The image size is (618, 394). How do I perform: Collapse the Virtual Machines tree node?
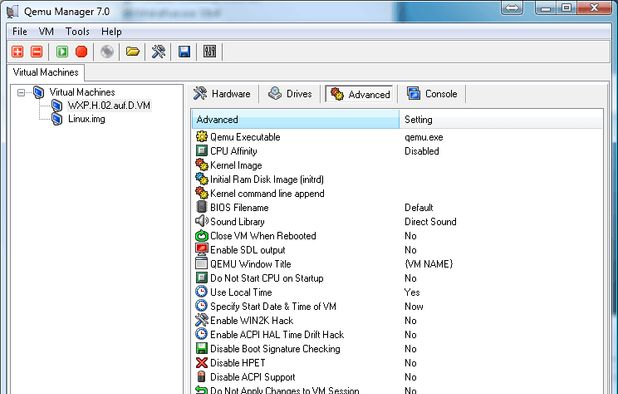[21, 93]
